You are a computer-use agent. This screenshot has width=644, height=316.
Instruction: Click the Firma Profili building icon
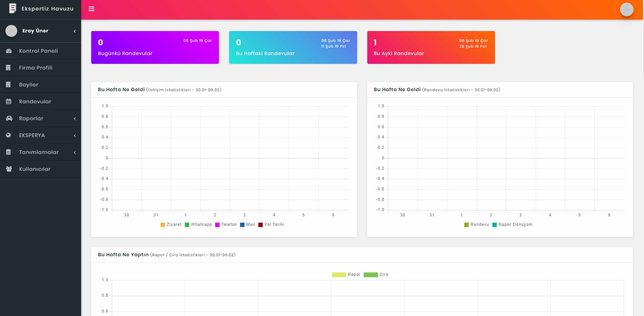(x=8, y=68)
